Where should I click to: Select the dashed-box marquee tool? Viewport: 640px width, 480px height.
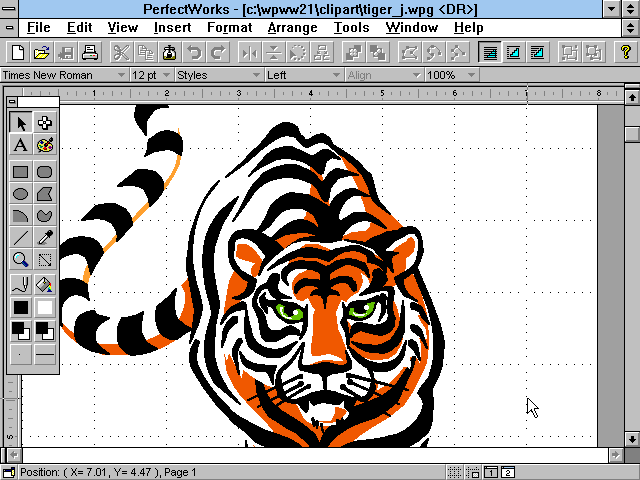tap(44, 260)
